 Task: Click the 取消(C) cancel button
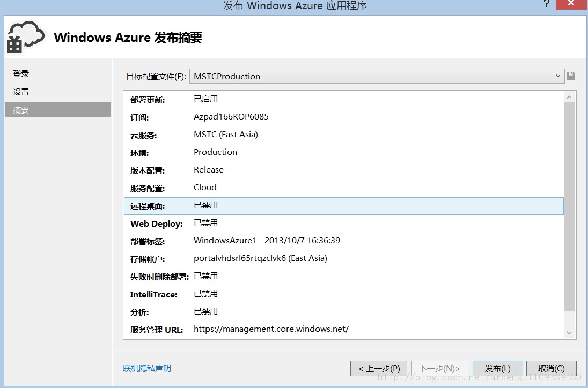click(552, 369)
